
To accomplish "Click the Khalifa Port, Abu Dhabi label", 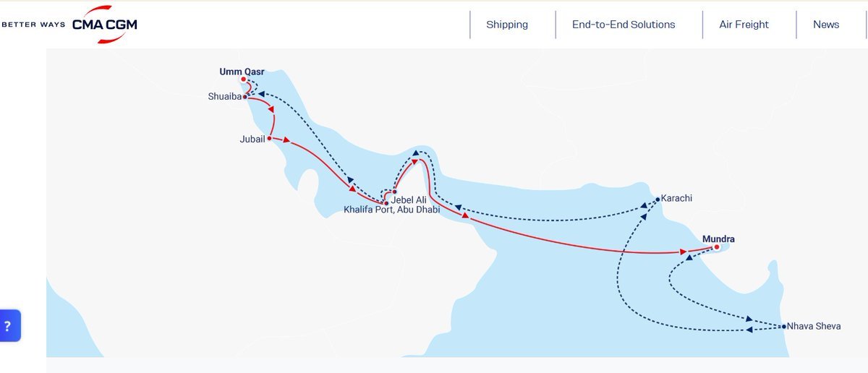I will click(391, 210).
